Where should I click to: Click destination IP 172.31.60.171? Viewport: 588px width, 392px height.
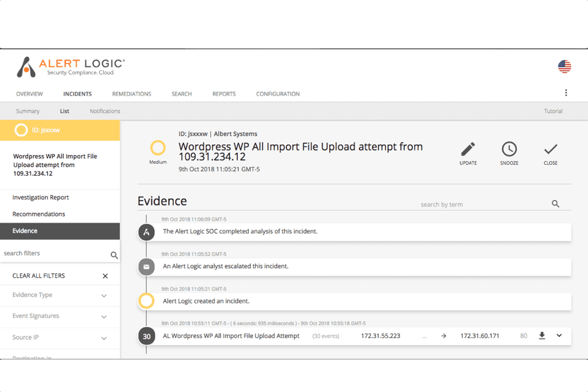(479, 336)
